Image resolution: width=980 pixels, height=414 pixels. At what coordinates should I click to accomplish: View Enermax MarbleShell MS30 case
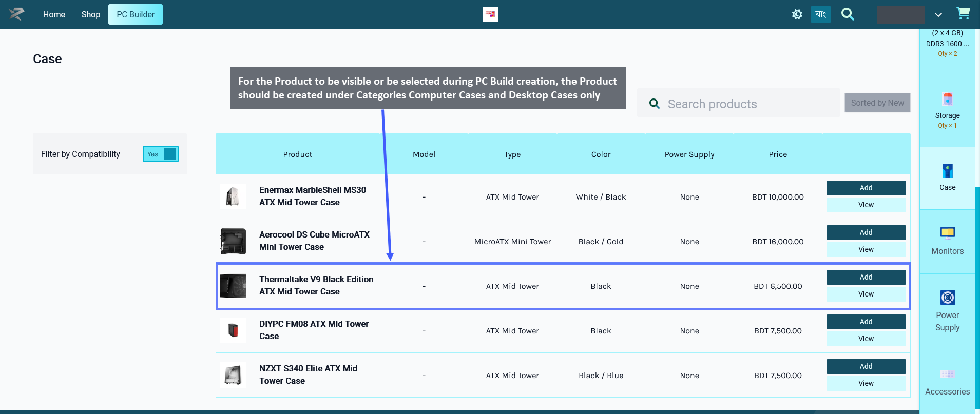[x=866, y=205]
